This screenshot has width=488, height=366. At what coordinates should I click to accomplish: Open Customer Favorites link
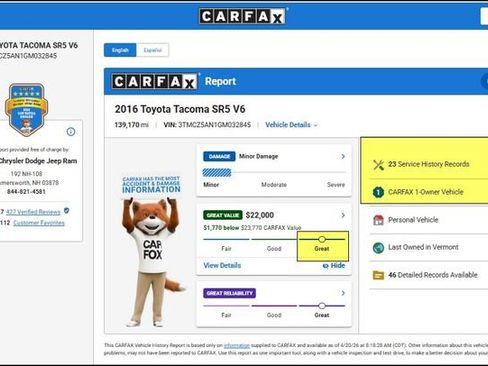point(39,223)
